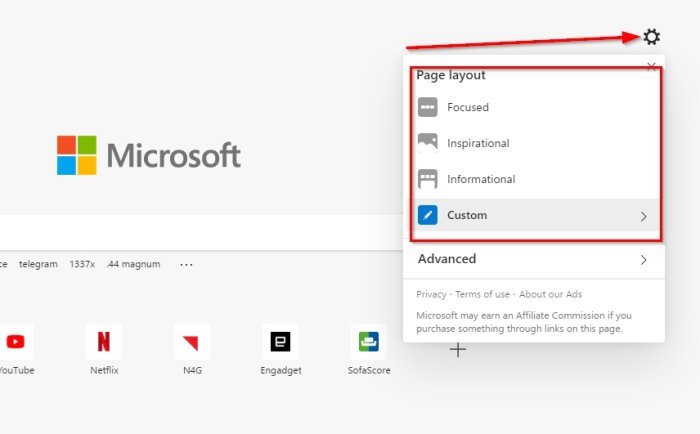Open the Engadget quick link tile
700x434 pixels.
(x=280, y=341)
